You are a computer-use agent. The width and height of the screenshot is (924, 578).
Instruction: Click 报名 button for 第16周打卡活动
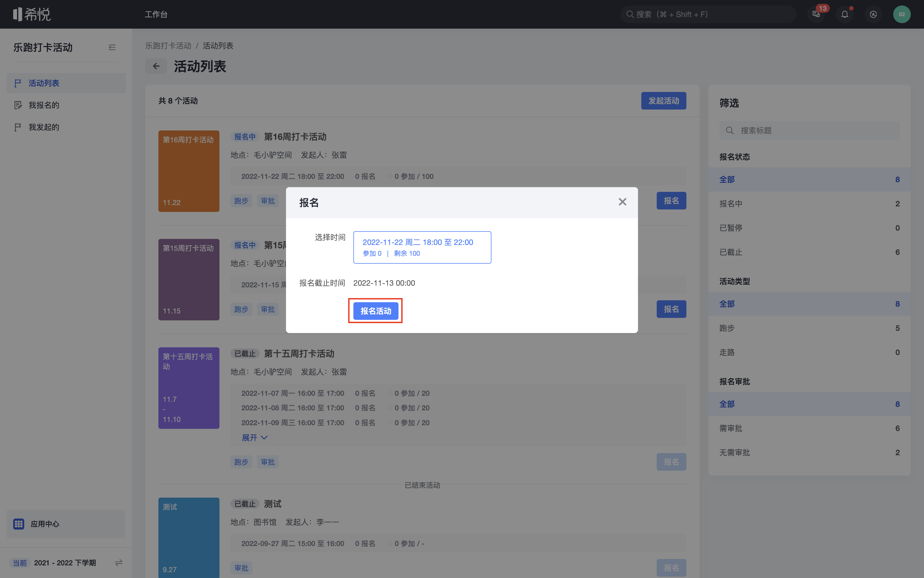pyautogui.click(x=671, y=201)
